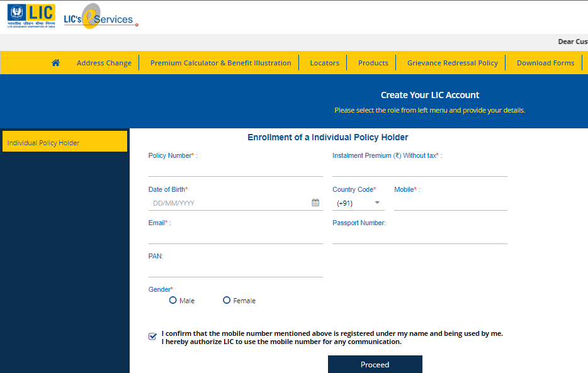Screen dimensions: 588x373
Task: Click 'Enrollment of a Individual Policy Holder' heading
Action: 328,138
